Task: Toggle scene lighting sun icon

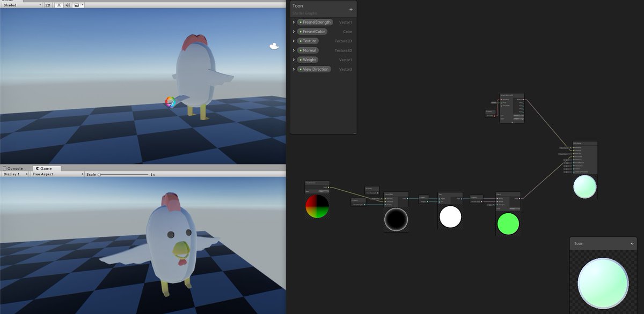Action: coord(59,5)
